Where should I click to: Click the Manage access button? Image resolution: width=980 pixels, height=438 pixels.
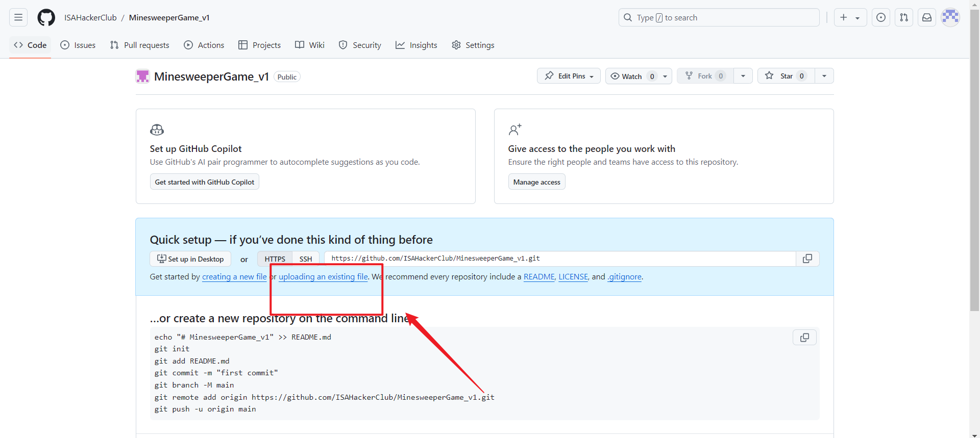[x=537, y=182]
